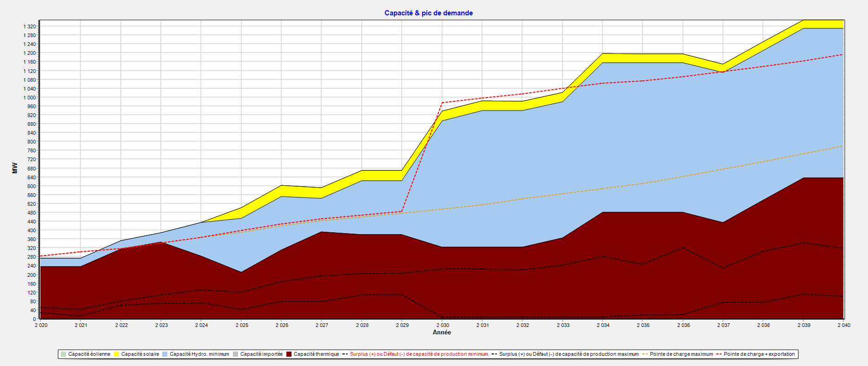Image resolution: width=868 pixels, height=366 pixels.
Task: Click the '2 032' x-axis label
Action: tap(523, 325)
